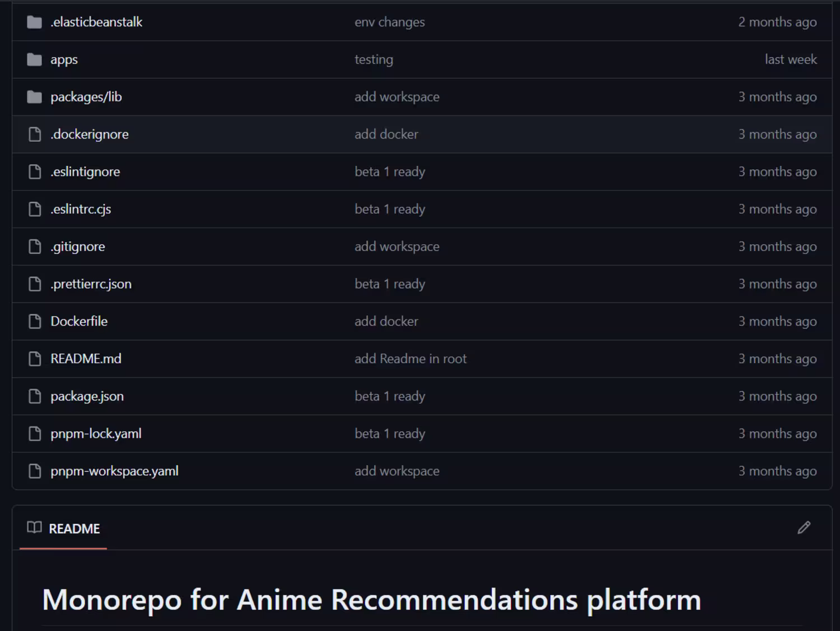The image size is (840, 631).
Task: Click the book icon beside README tab
Action: tap(34, 527)
